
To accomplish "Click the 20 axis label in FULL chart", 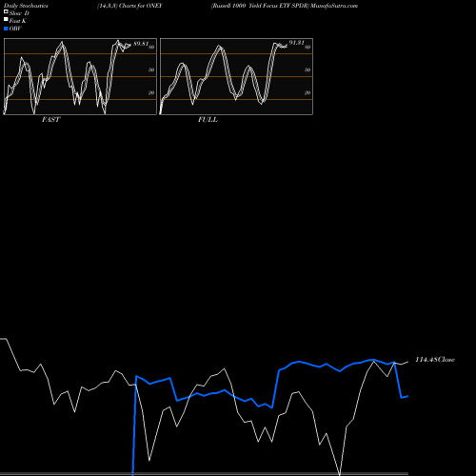I will click(x=307, y=92).
